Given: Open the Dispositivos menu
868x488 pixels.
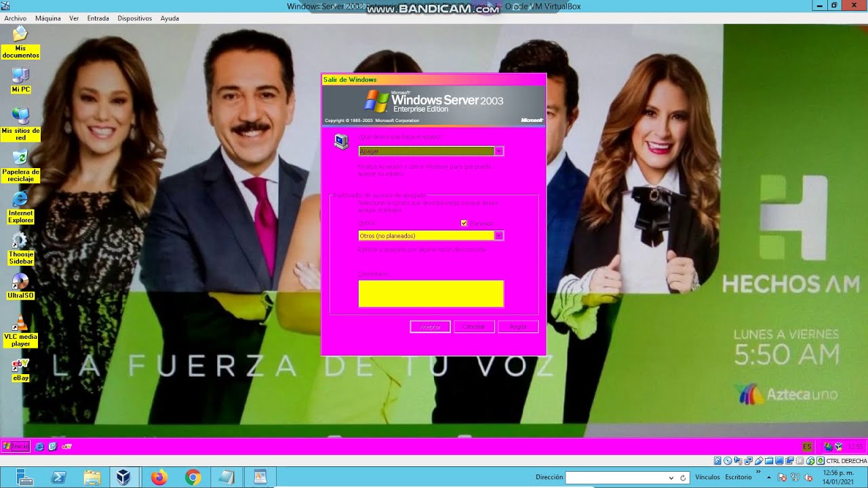Looking at the screenshot, I should (134, 18).
